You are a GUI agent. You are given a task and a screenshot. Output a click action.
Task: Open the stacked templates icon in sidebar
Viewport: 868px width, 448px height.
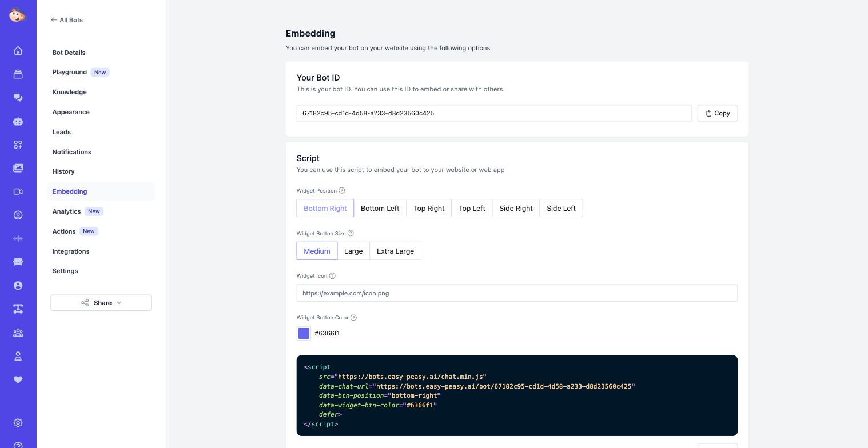coord(18,74)
